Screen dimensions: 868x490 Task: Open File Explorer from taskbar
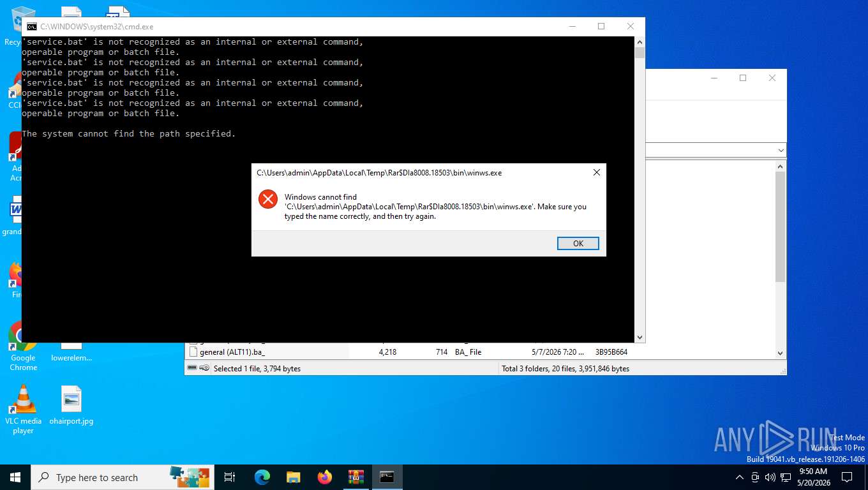293,477
